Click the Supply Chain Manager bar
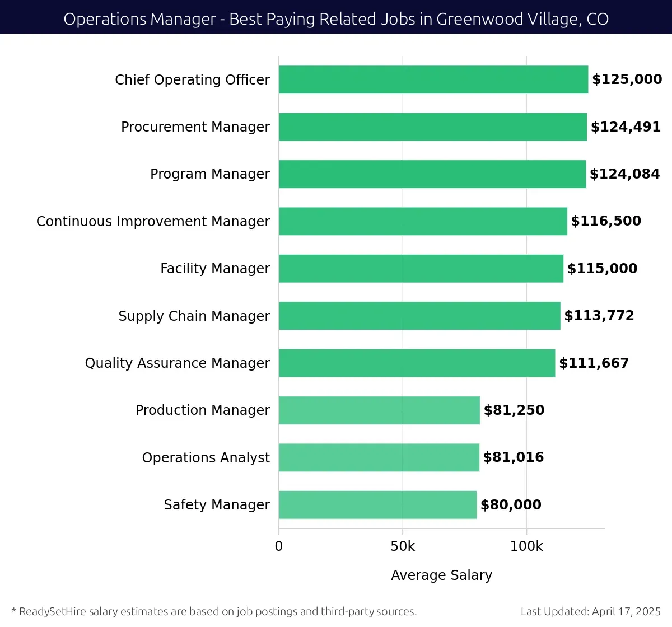 419,316
